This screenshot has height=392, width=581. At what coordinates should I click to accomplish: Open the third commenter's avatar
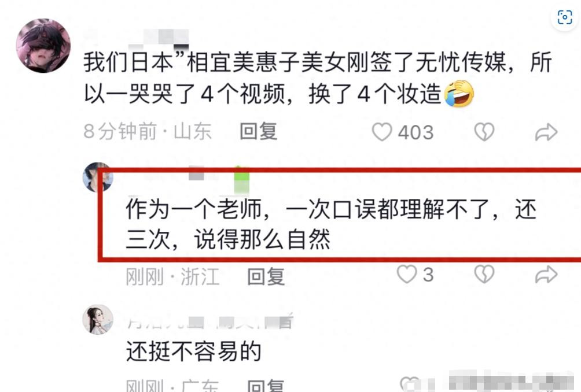[98, 320]
